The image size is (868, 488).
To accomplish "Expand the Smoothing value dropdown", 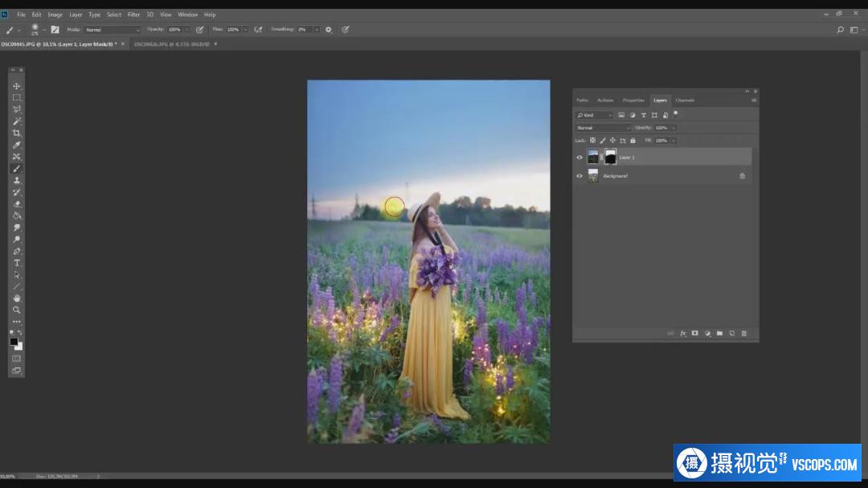I will tap(316, 30).
